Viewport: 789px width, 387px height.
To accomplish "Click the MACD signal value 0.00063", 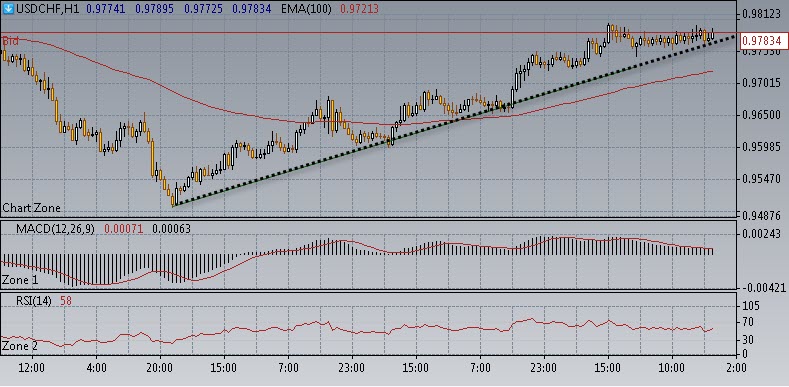I will pyautogui.click(x=171, y=229).
